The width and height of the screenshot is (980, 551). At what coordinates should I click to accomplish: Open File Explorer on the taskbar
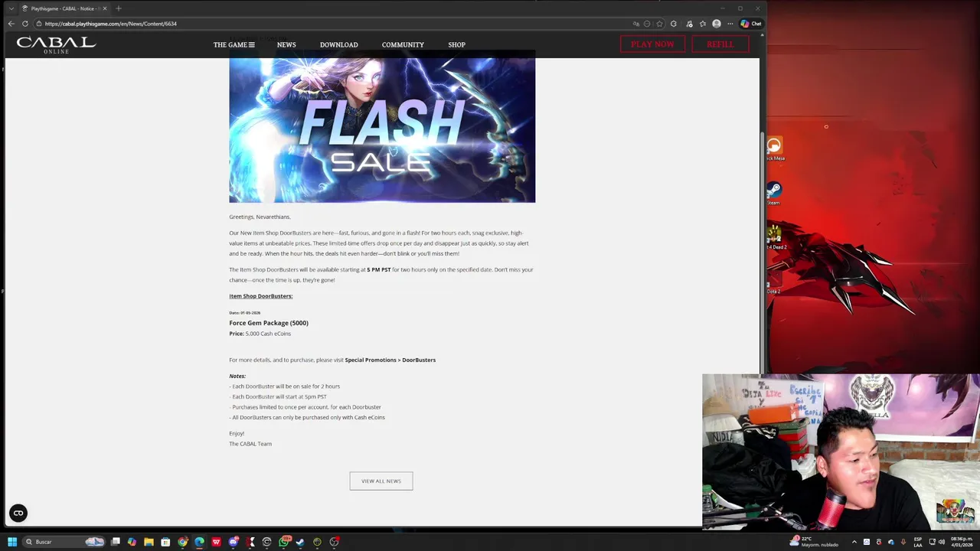(149, 542)
